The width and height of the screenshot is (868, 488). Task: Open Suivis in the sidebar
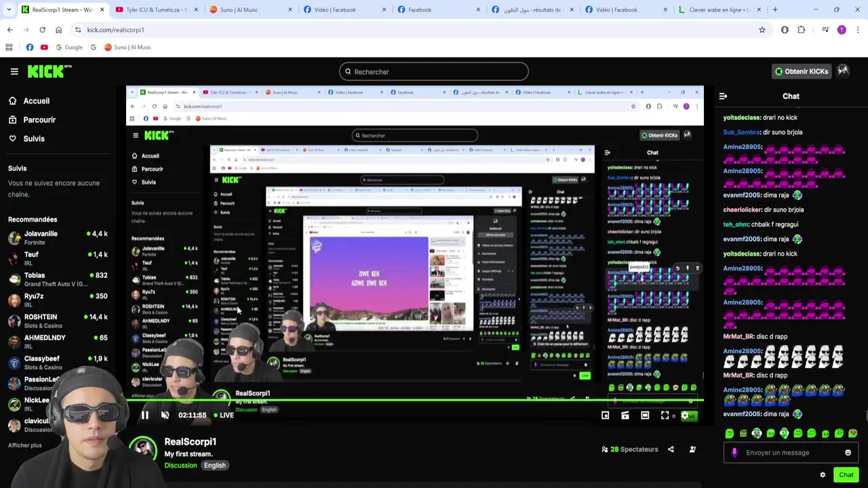point(34,139)
